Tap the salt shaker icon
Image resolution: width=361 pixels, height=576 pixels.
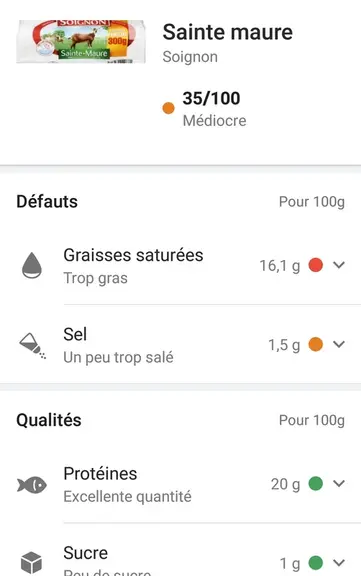coord(32,345)
